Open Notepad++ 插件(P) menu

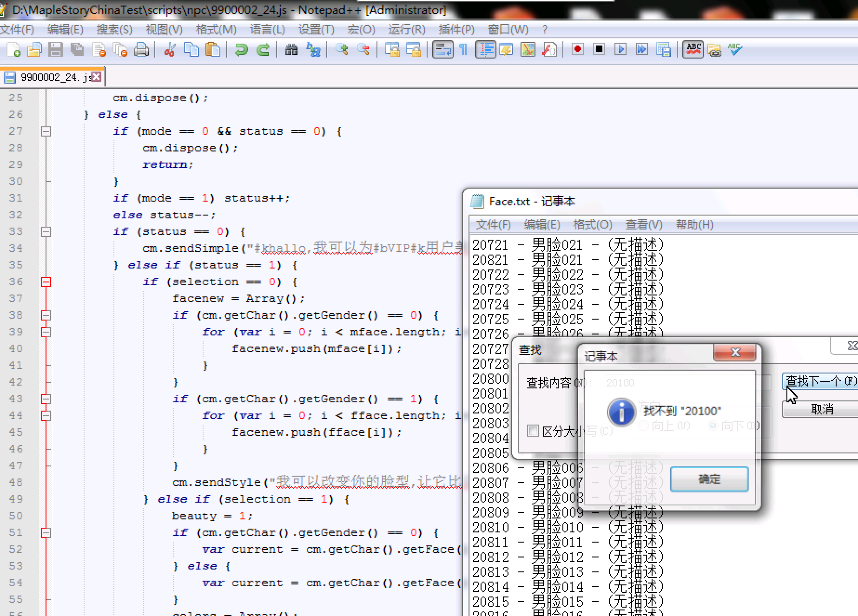[x=456, y=30]
